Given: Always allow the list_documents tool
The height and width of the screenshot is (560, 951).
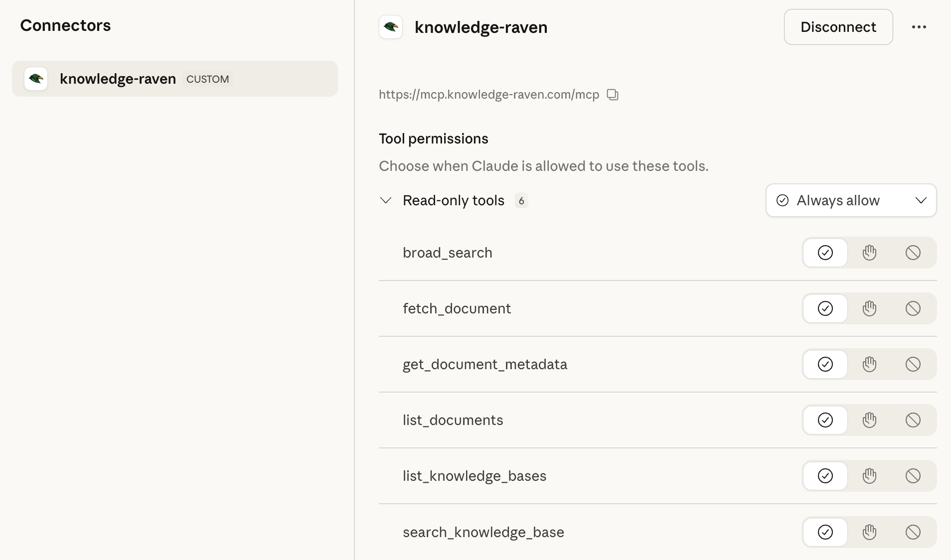Looking at the screenshot, I should (825, 420).
